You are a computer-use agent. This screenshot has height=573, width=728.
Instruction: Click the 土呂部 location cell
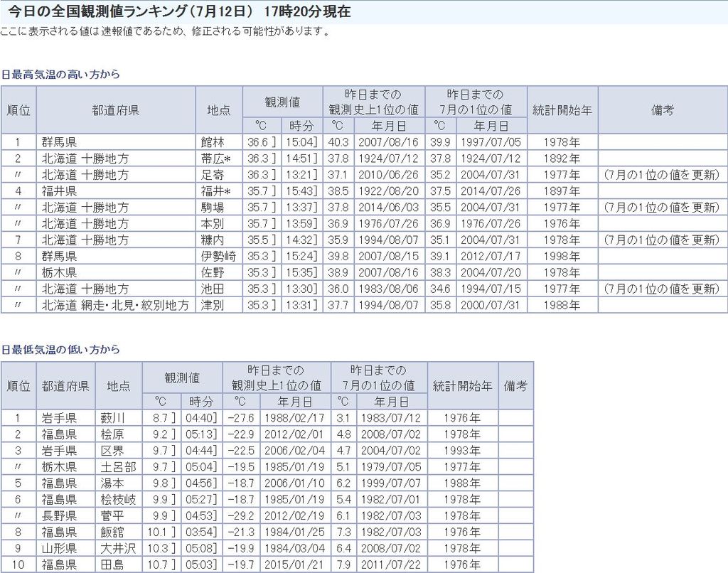tap(117, 467)
